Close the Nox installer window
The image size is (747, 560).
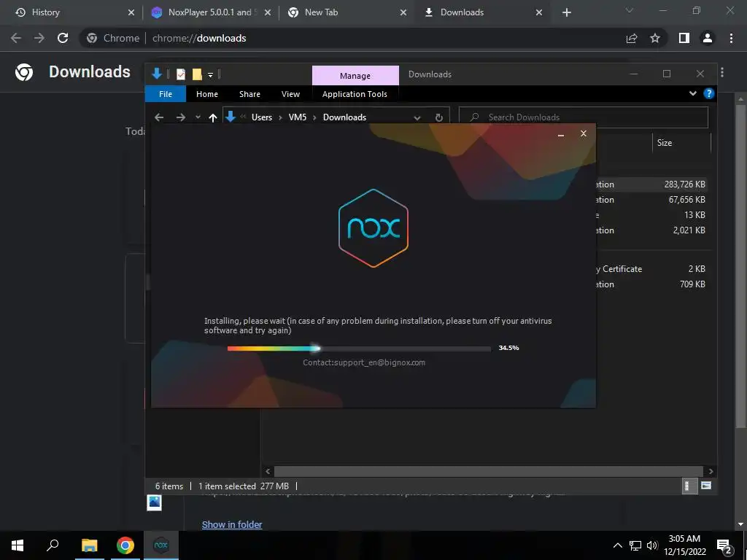point(583,134)
